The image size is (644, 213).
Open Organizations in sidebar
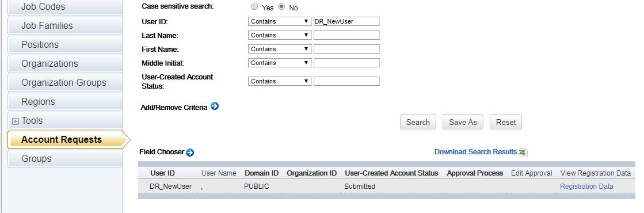[x=65, y=64]
